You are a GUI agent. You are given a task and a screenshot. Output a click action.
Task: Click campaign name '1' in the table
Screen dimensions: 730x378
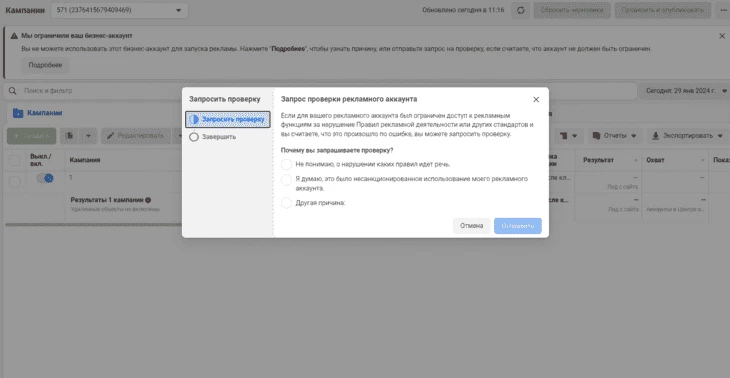(71, 177)
